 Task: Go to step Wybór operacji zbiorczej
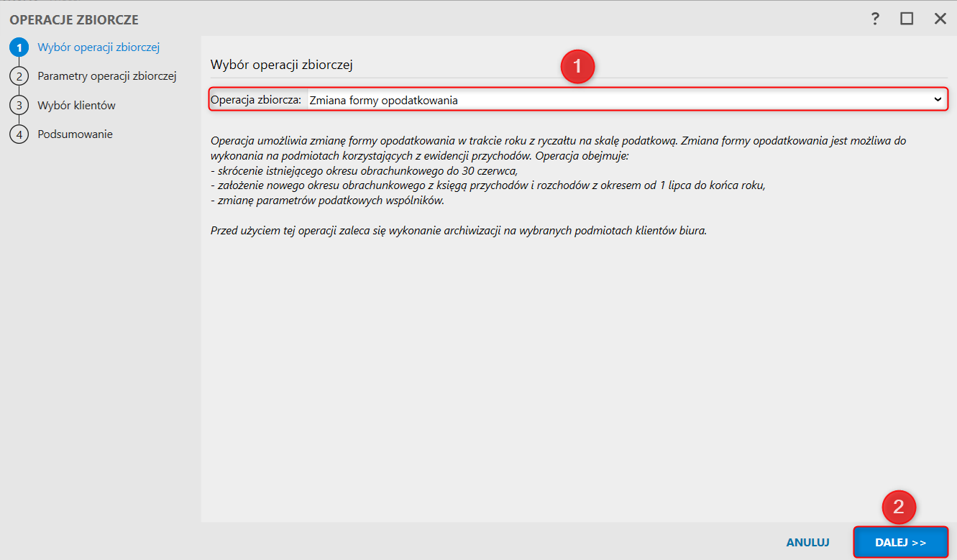(x=99, y=47)
